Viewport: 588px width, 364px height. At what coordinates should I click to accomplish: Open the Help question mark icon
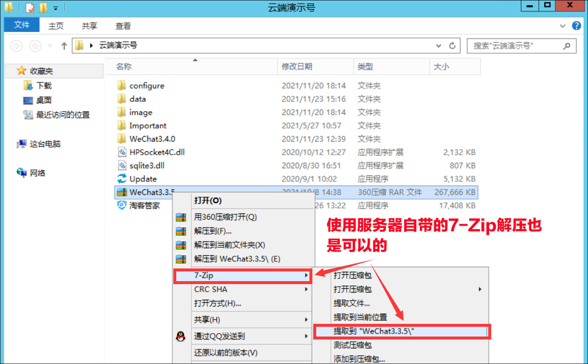577,26
